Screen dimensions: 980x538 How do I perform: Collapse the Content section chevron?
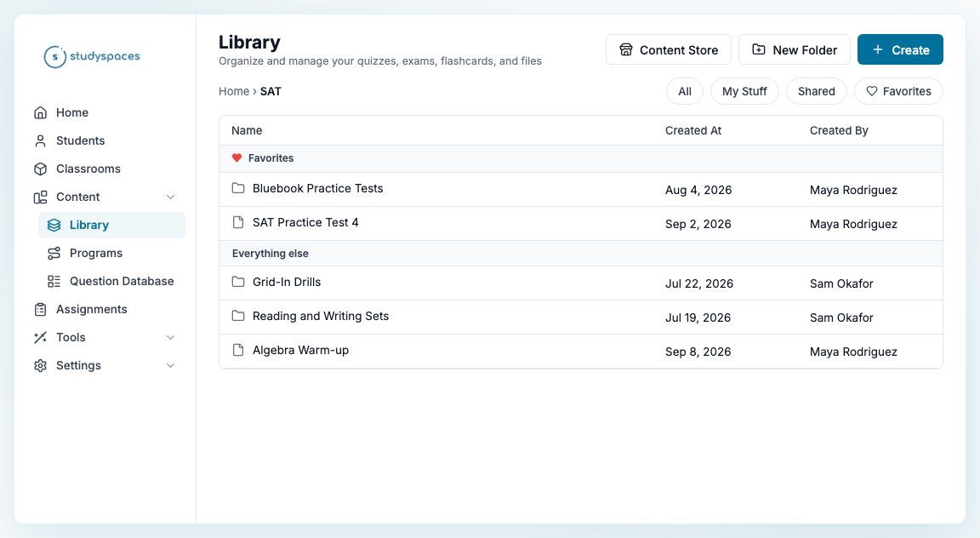pyautogui.click(x=170, y=197)
